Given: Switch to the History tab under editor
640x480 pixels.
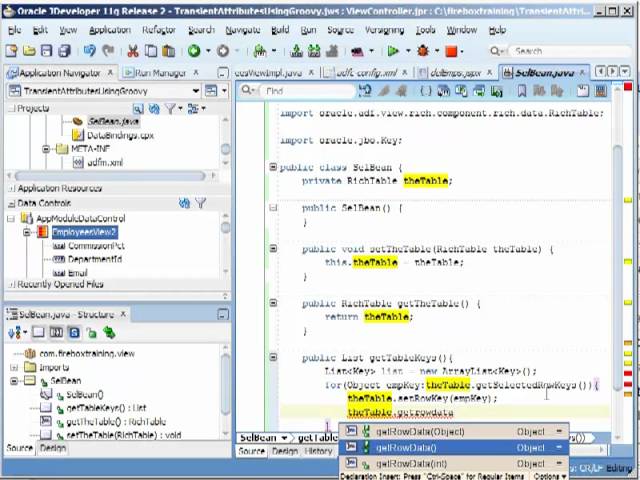Looking at the screenshot, I should coord(318,451).
